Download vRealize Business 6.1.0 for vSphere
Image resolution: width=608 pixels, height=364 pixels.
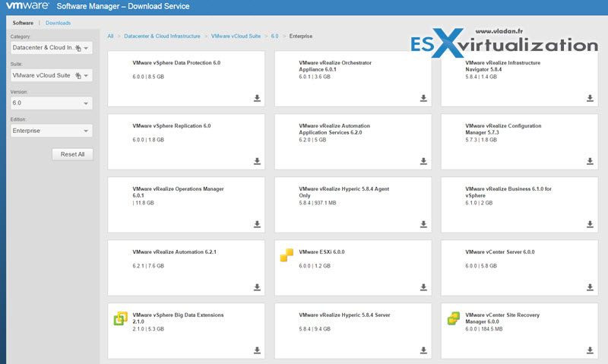click(x=590, y=224)
